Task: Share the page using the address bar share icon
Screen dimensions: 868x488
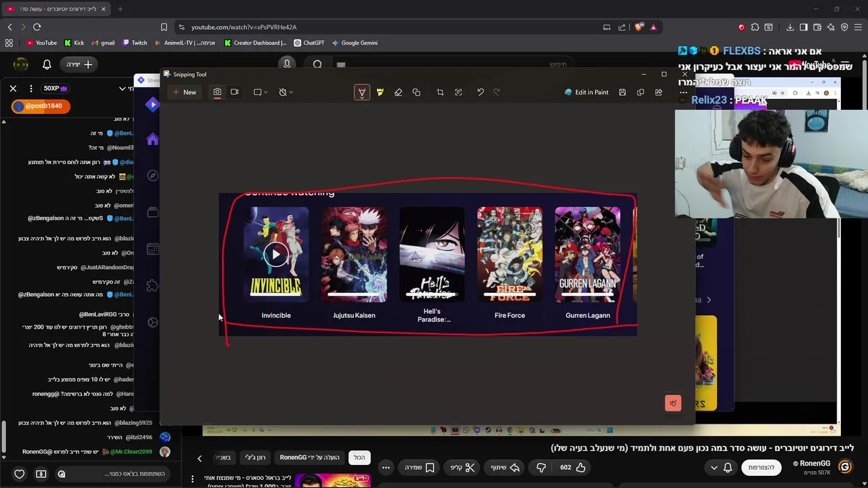Action: (622, 27)
